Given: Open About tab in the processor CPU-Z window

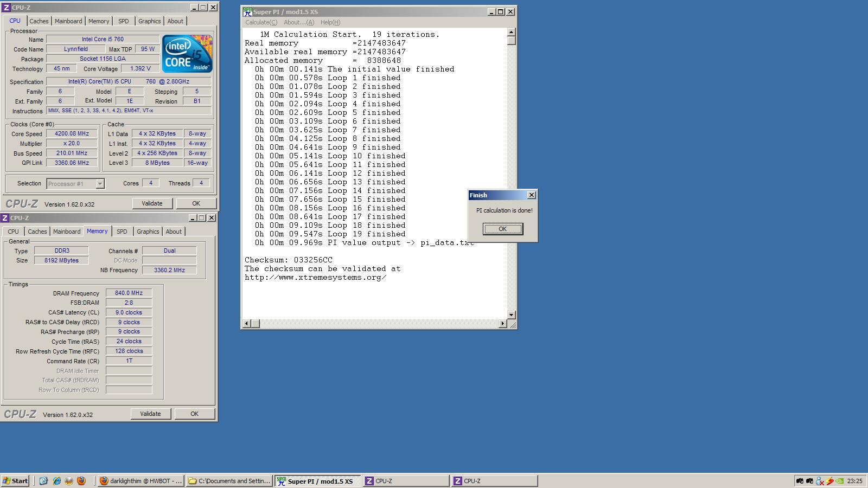Looking at the screenshot, I should (175, 21).
